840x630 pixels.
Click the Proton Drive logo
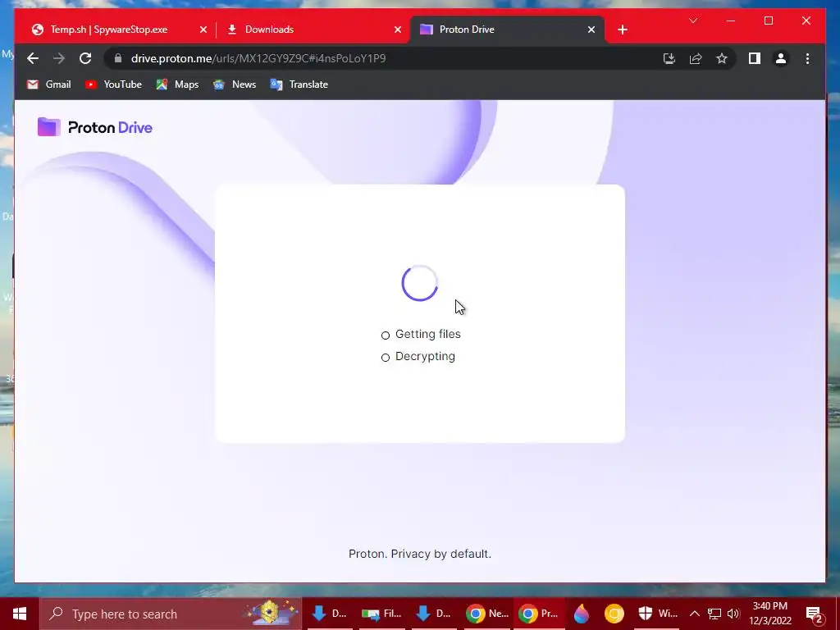point(95,127)
